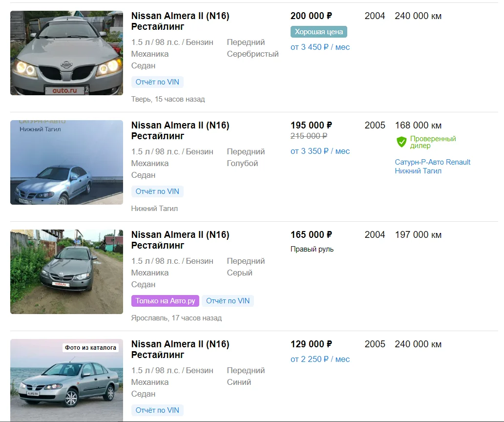Click the 'Серебристый' color label
The width and height of the screenshot is (504, 422).
click(252, 54)
